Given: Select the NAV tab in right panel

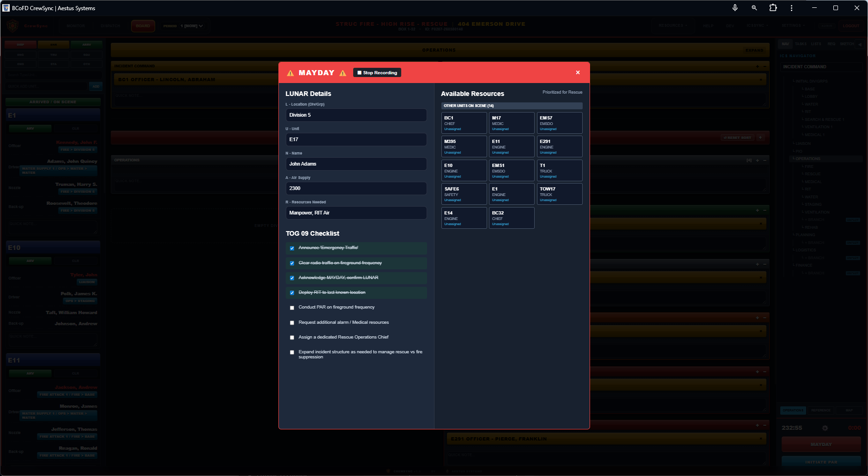Looking at the screenshot, I should 785,44.
